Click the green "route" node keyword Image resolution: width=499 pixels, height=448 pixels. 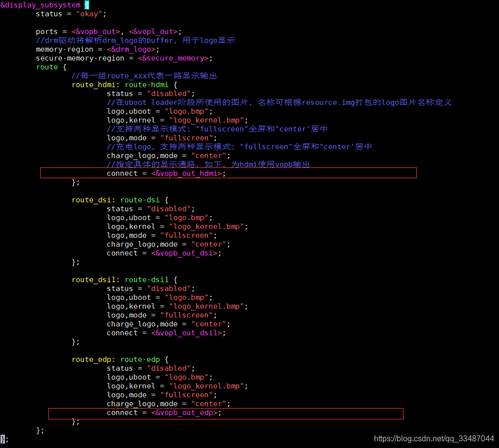[47, 67]
